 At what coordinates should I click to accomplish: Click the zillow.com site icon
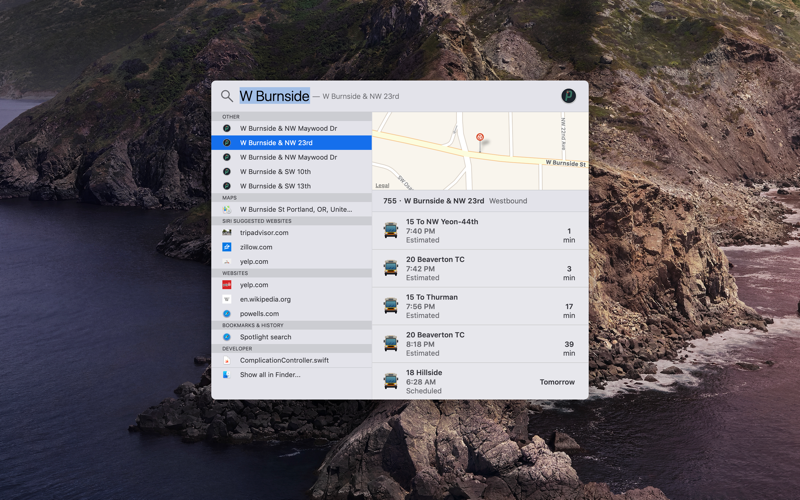pos(227,247)
